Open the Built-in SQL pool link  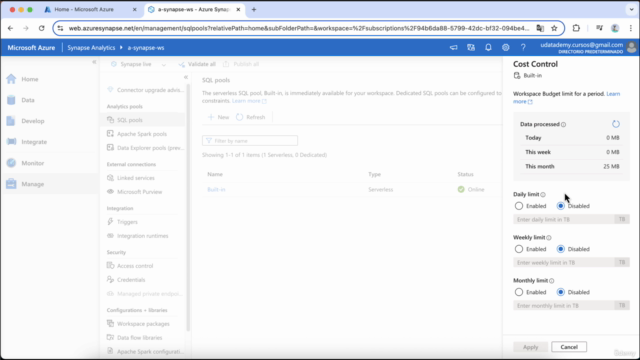coord(216,189)
